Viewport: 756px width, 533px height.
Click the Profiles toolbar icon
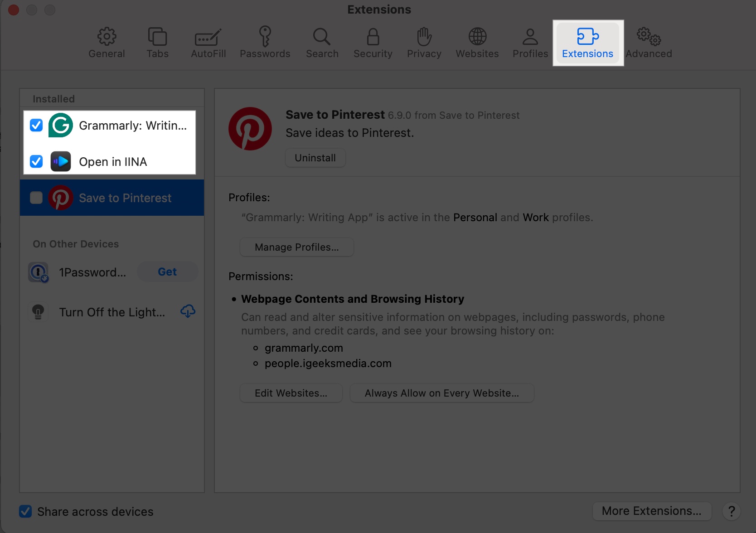click(529, 42)
